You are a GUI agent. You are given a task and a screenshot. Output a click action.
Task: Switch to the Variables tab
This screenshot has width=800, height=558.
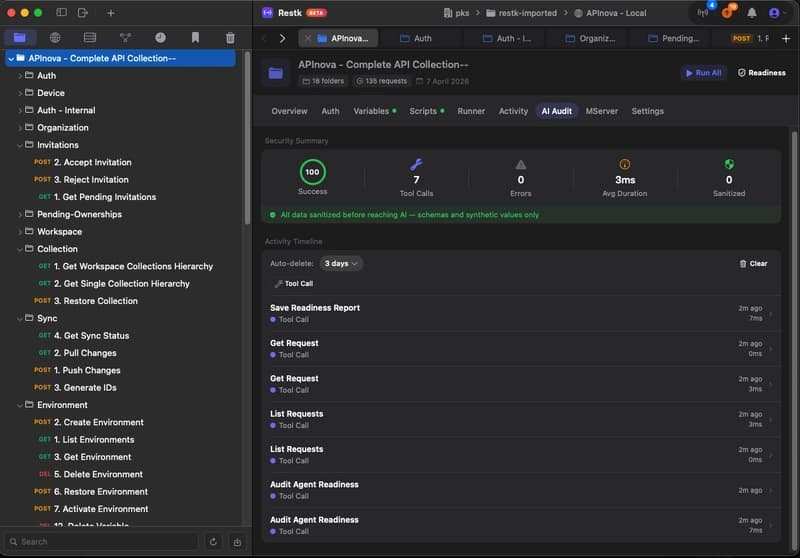click(374, 111)
